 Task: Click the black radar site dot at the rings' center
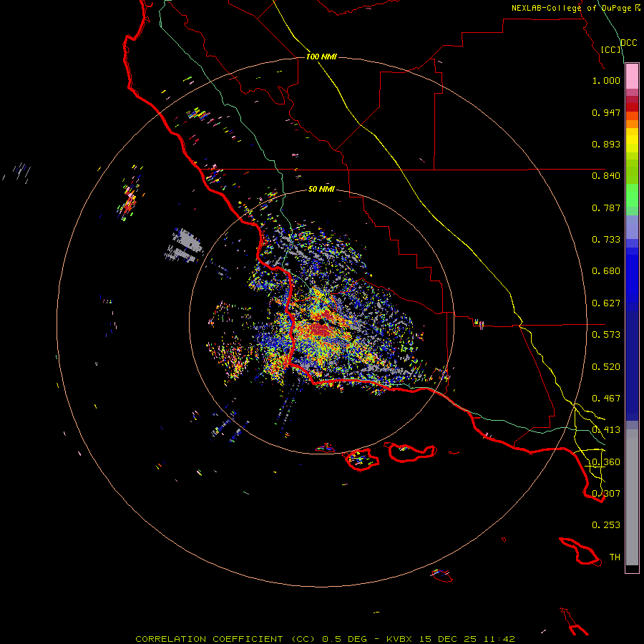(x=321, y=322)
